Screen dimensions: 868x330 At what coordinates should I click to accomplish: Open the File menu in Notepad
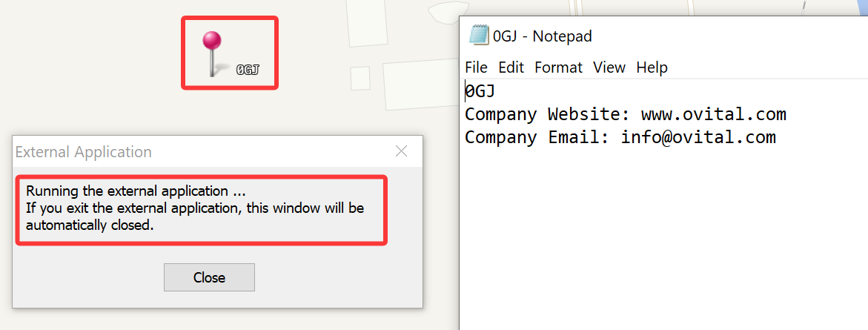[x=476, y=67]
